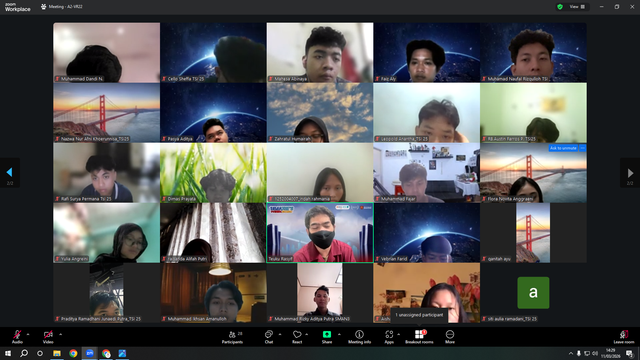
Task: Click the Cortana circle icon in taskbar
Action: pyautogui.click(x=40, y=353)
